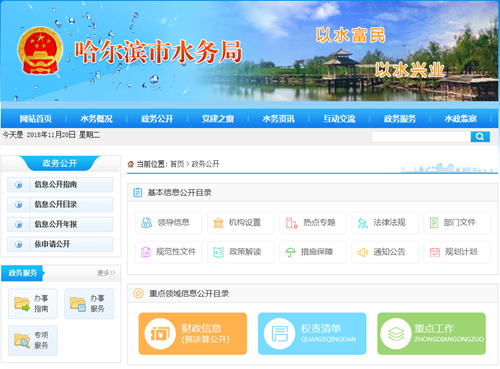The height and width of the screenshot is (369, 500).
Task: Click 政务公开 in the breadcrumb
Action: pos(205,164)
